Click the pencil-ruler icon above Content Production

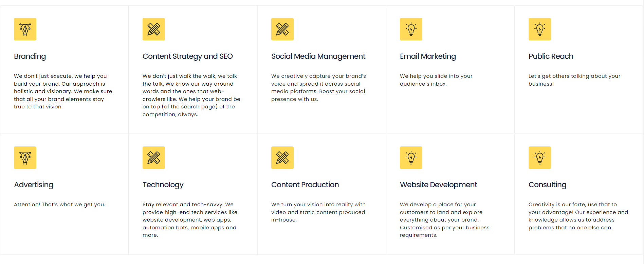[282, 158]
